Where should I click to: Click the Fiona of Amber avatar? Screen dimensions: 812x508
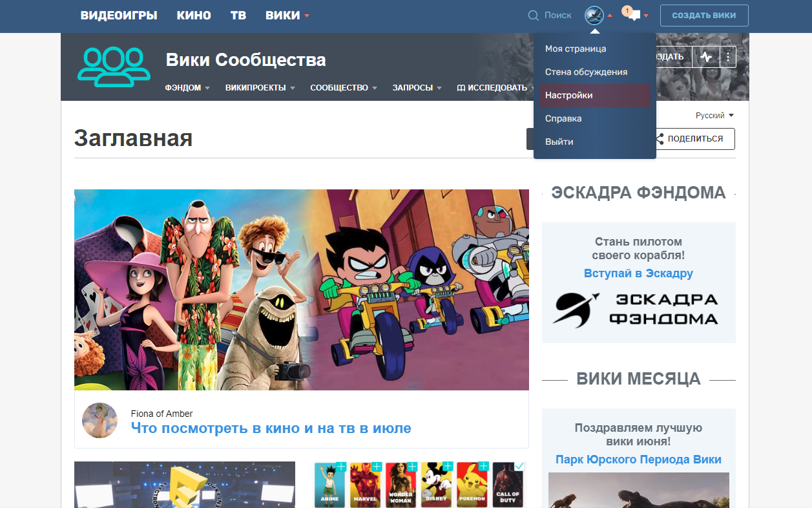click(x=100, y=421)
